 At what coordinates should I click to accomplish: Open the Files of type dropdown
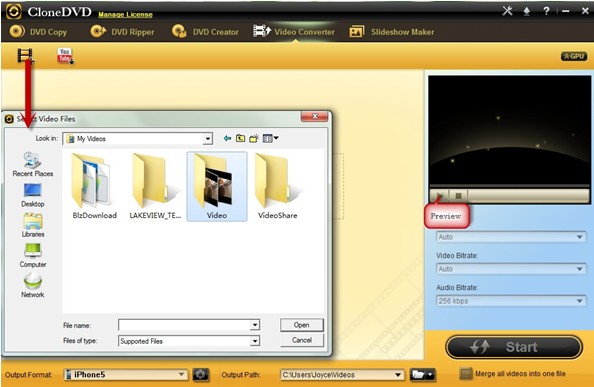189,341
